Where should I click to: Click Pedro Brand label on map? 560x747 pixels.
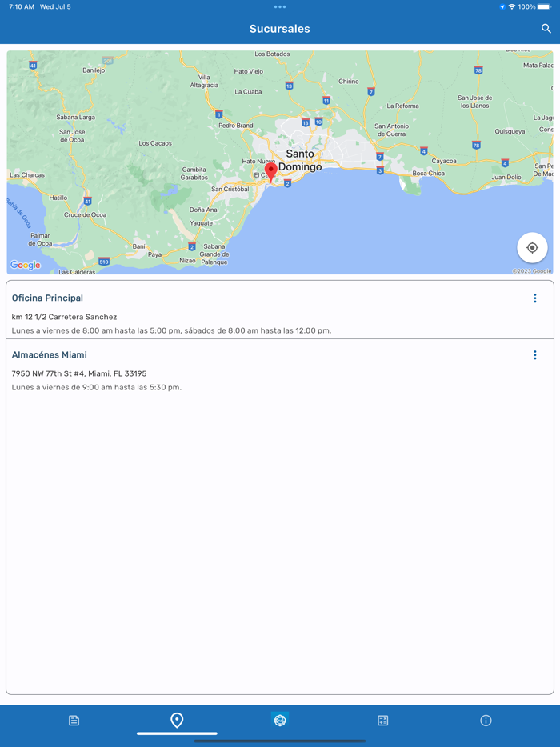pos(236,126)
